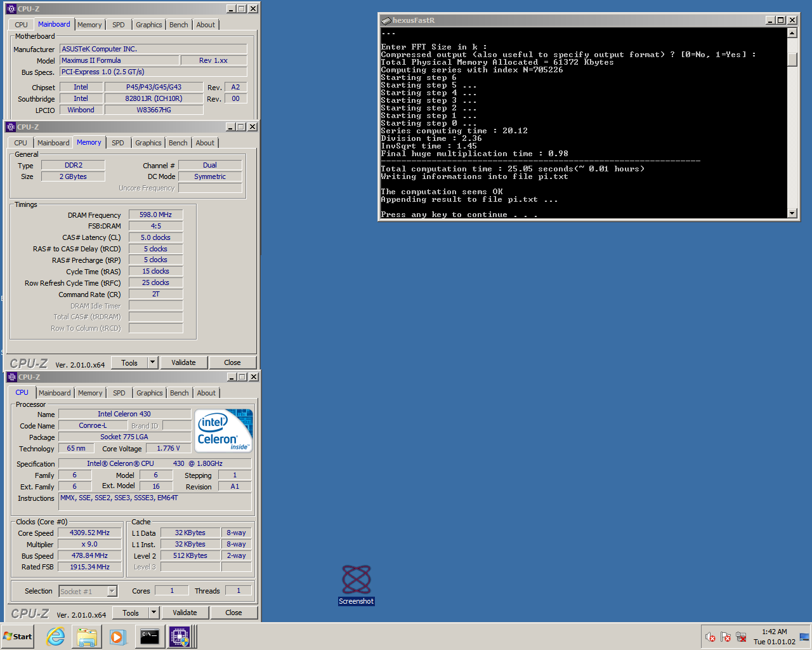The height and width of the screenshot is (650, 812).
Task: Click the Intel Celeron inside logo
Action: coord(224,430)
